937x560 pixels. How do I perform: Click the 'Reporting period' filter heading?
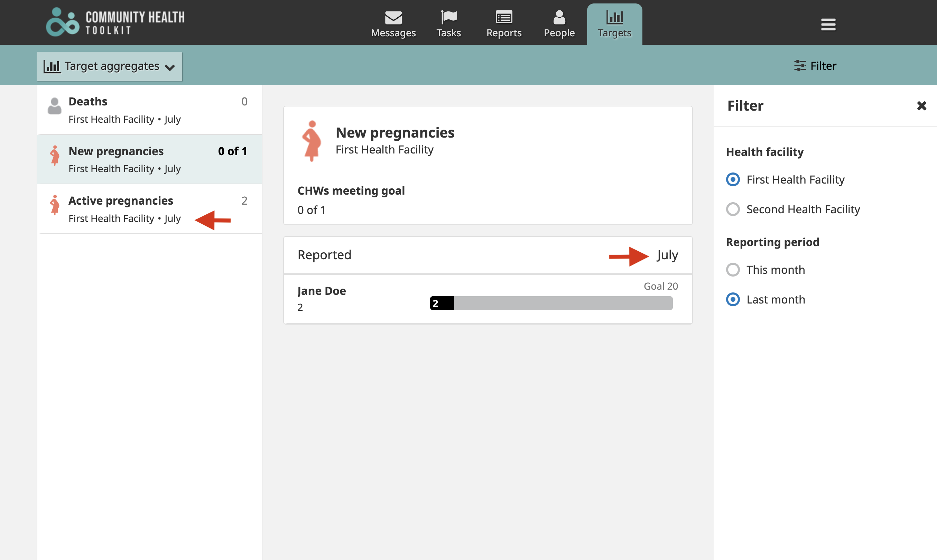tap(772, 242)
